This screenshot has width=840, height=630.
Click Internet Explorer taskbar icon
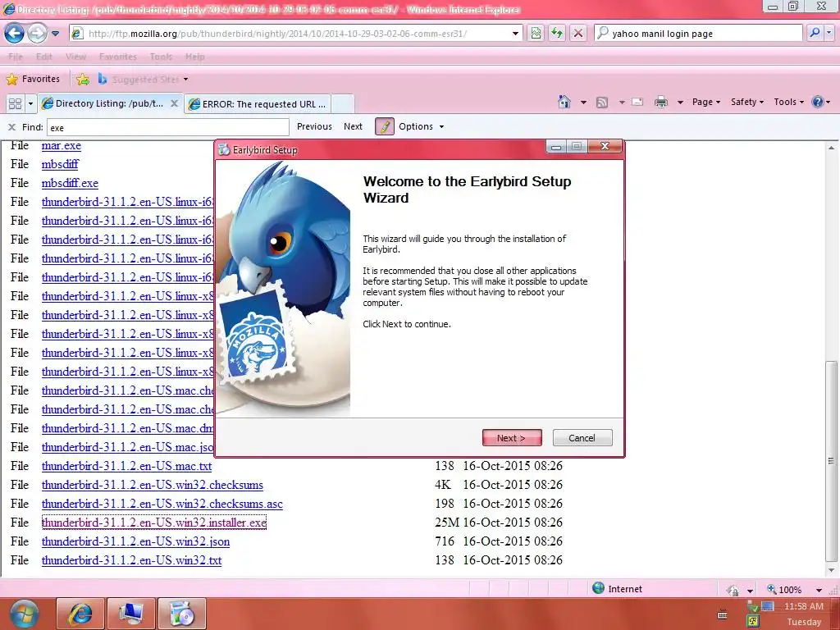pos(80,614)
